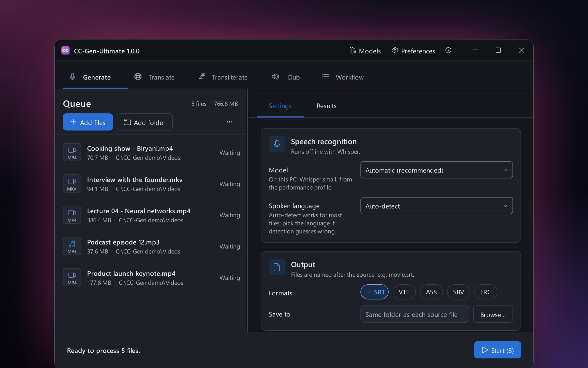Click the Add files button
Viewport: 588px width, 368px height.
(88, 122)
